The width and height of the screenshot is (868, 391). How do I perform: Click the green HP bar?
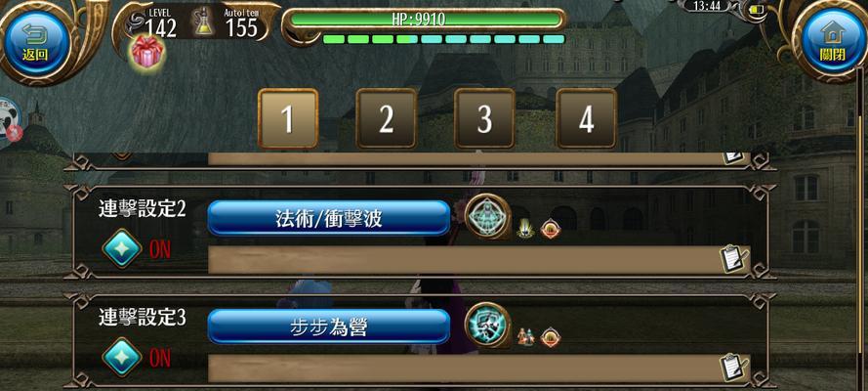(424, 20)
